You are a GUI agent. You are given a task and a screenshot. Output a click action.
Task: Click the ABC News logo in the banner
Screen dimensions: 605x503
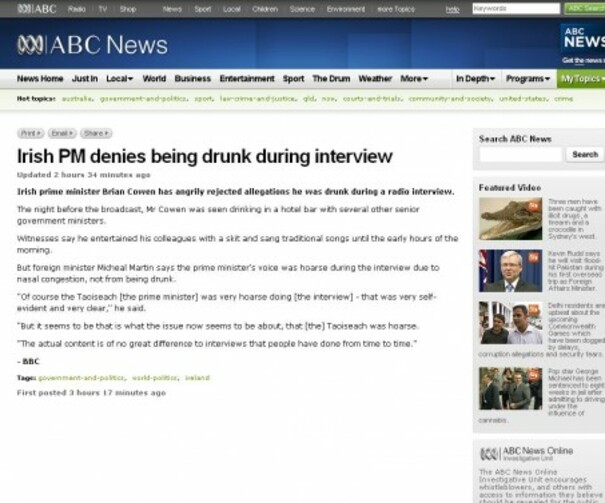pos(92,45)
